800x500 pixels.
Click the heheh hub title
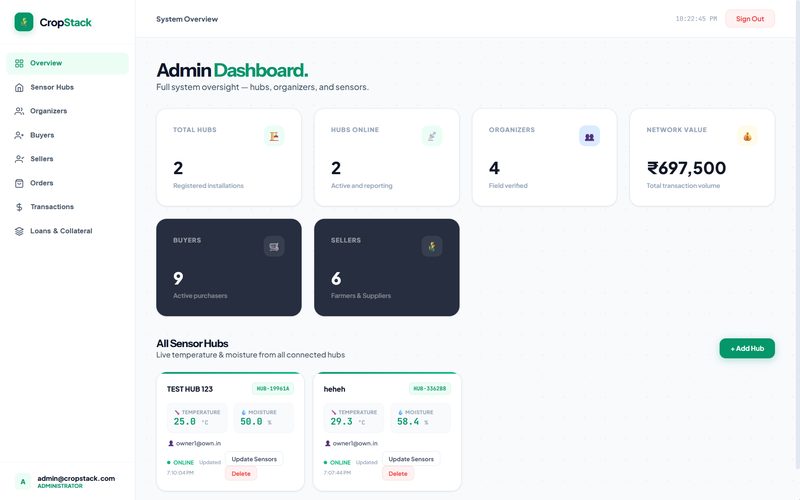335,389
